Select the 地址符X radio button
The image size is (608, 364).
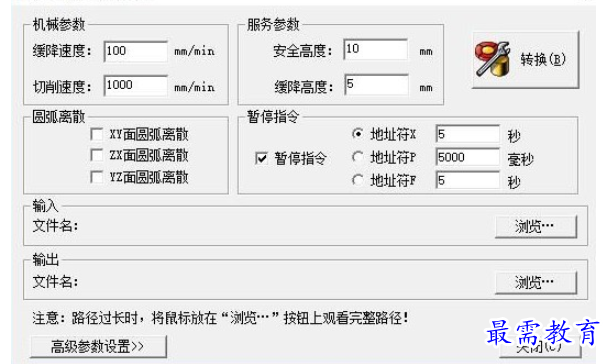pyautogui.click(x=358, y=134)
